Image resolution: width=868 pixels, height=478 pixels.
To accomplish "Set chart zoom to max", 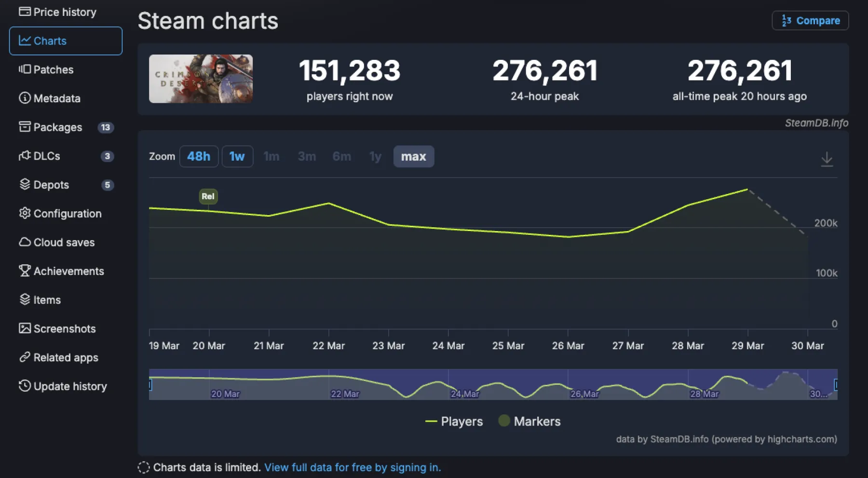I will coord(414,156).
